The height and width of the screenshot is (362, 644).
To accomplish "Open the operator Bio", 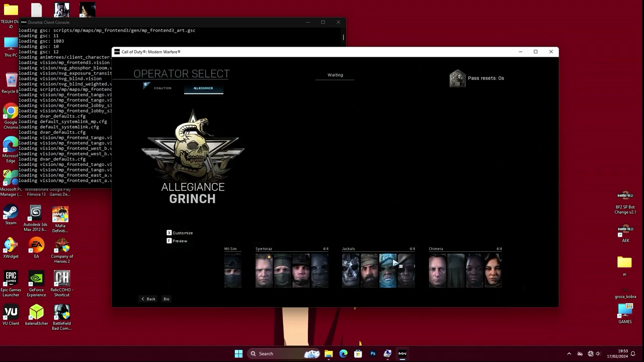I will click(x=166, y=299).
